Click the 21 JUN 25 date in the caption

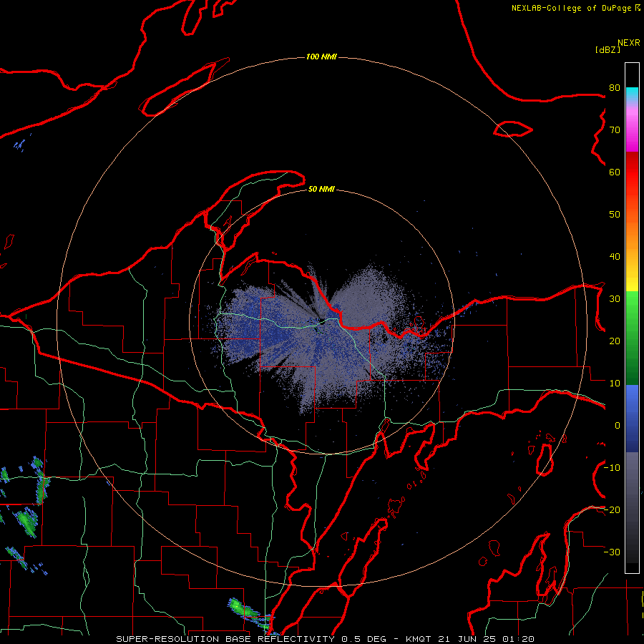coord(467,639)
